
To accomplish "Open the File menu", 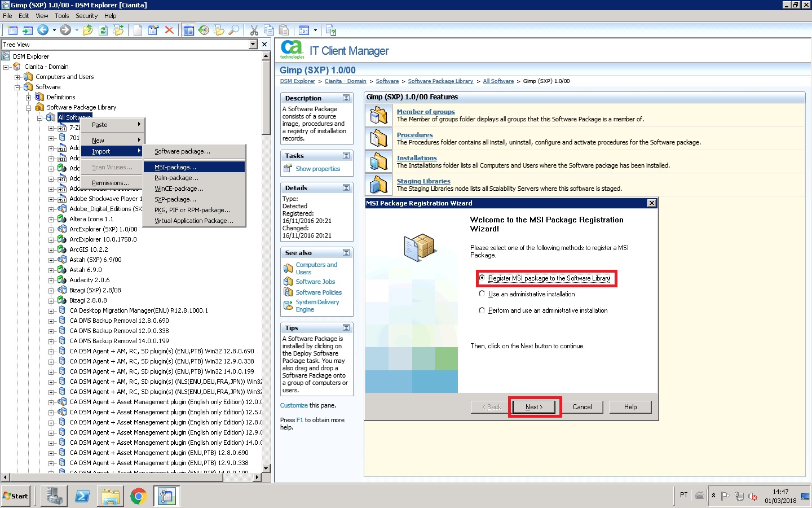I will [x=7, y=16].
